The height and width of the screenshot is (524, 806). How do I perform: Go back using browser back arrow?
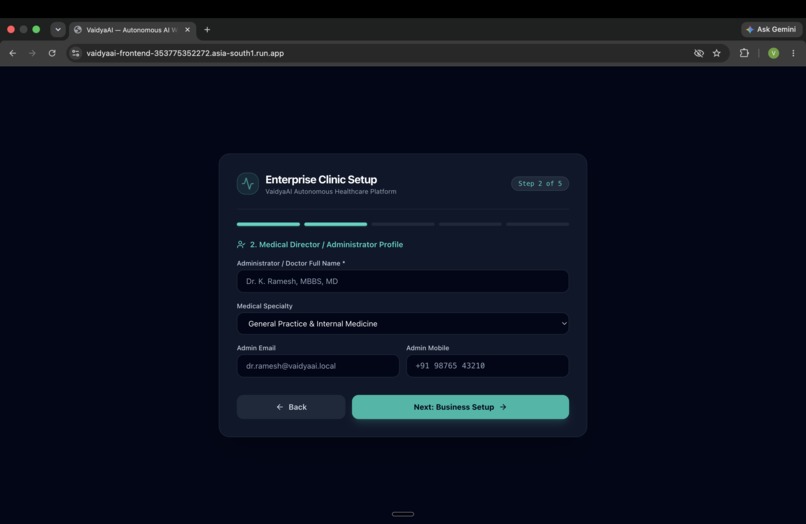pyautogui.click(x=13, y=53)
